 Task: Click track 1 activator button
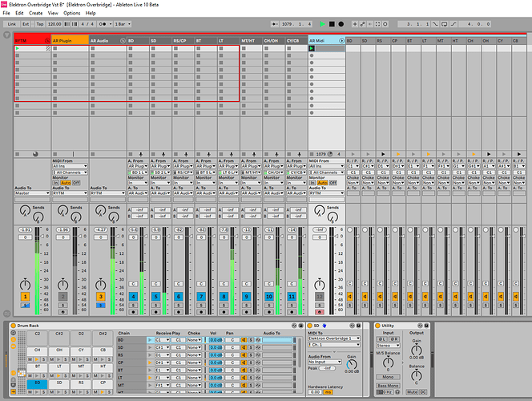coord(25,297)
